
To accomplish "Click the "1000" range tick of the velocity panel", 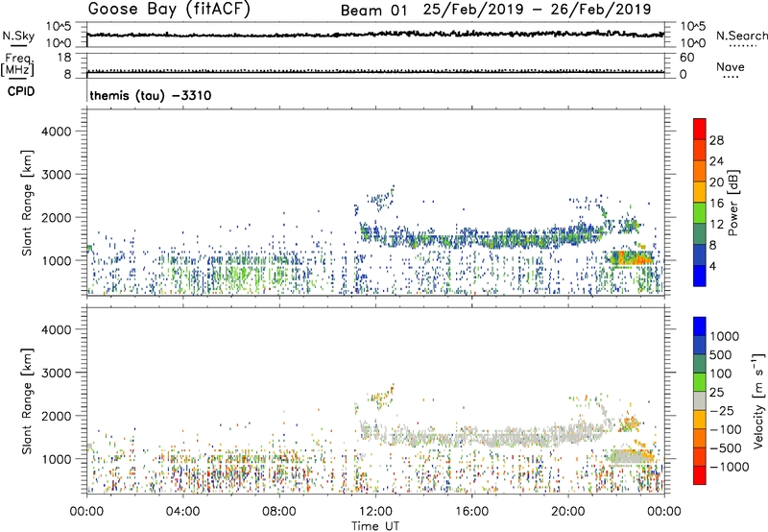I will [x=57, y=459].
